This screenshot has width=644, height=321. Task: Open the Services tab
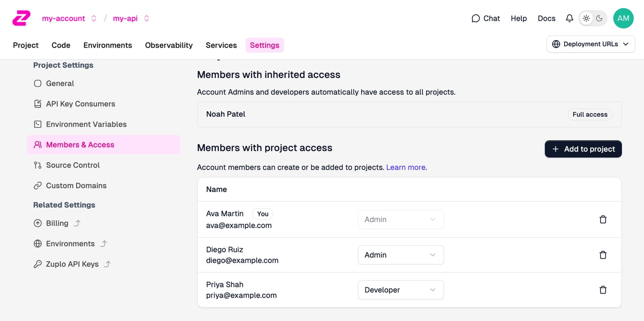click(x=221, y=45)
